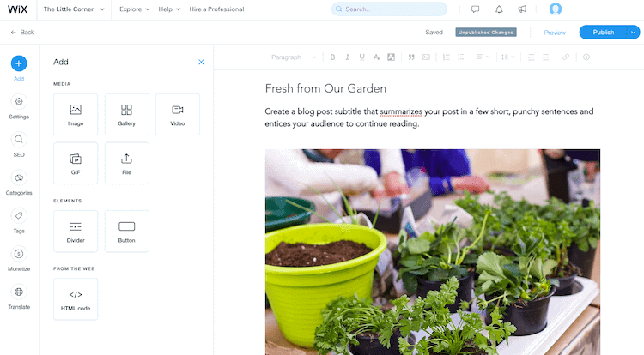Insert a Gallery from the Add panel
This screenshot has width=644, height=355.
click(x=126, y=114)
